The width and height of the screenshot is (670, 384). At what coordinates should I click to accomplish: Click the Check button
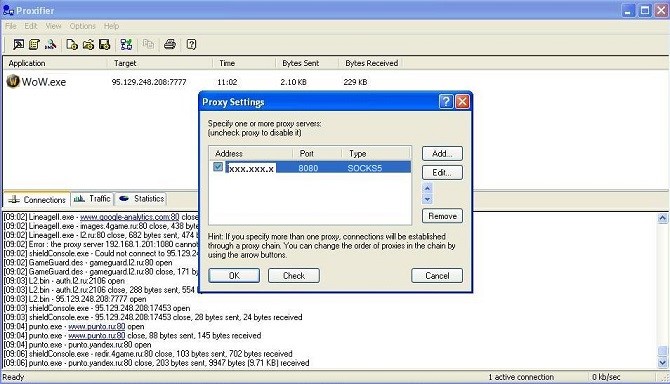pyautogui.click(x=294, y=276)
